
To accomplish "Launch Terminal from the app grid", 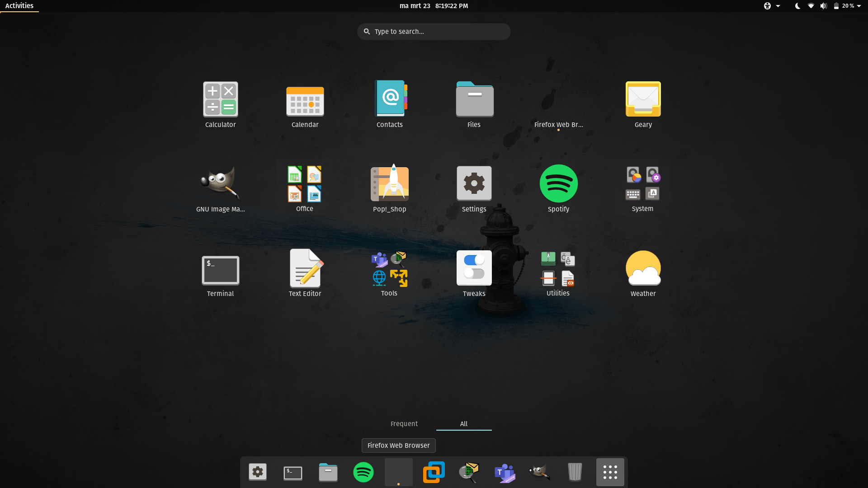I will point(220,274).
